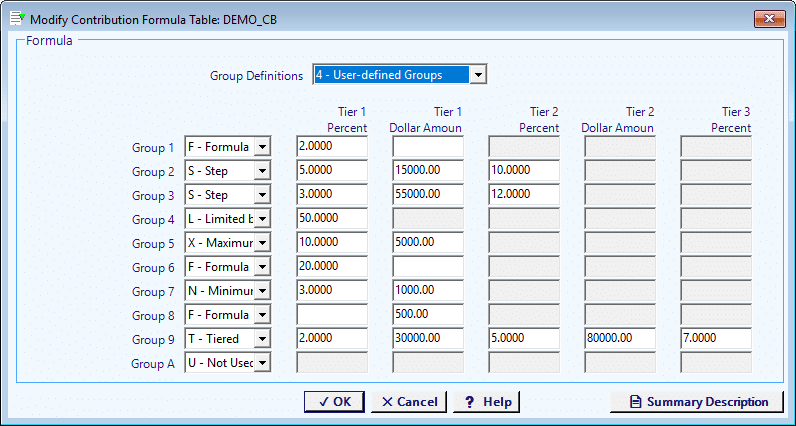The image size is (796, 426).
Task: Click Group 5 Tier 1 Dollar field 5000.00
Action: click(428, 243)
